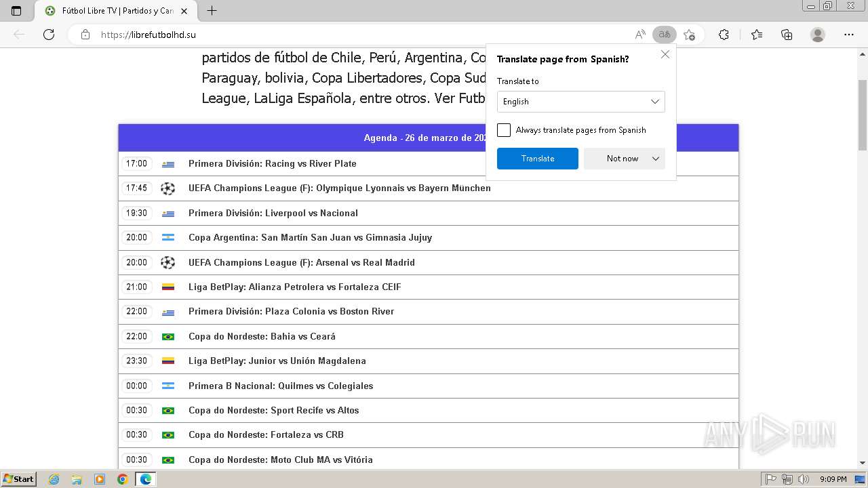
Task: Add this page to favorites star
Action: tap(690, 35)
